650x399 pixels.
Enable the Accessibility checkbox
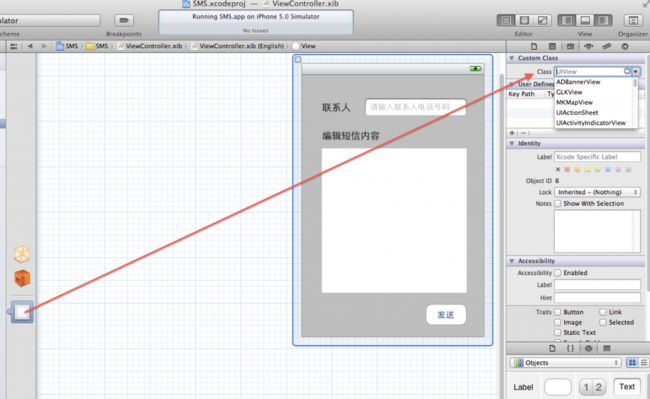(x=558, y=273)
